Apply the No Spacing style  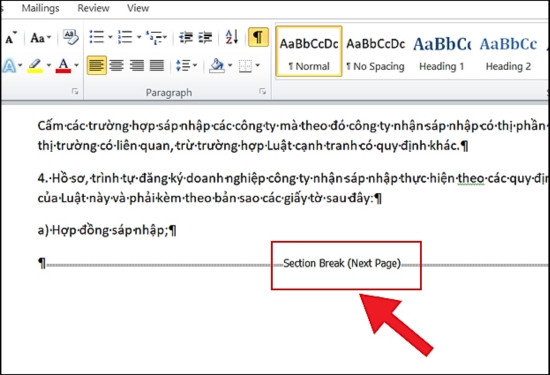click(x=375, y=51)
